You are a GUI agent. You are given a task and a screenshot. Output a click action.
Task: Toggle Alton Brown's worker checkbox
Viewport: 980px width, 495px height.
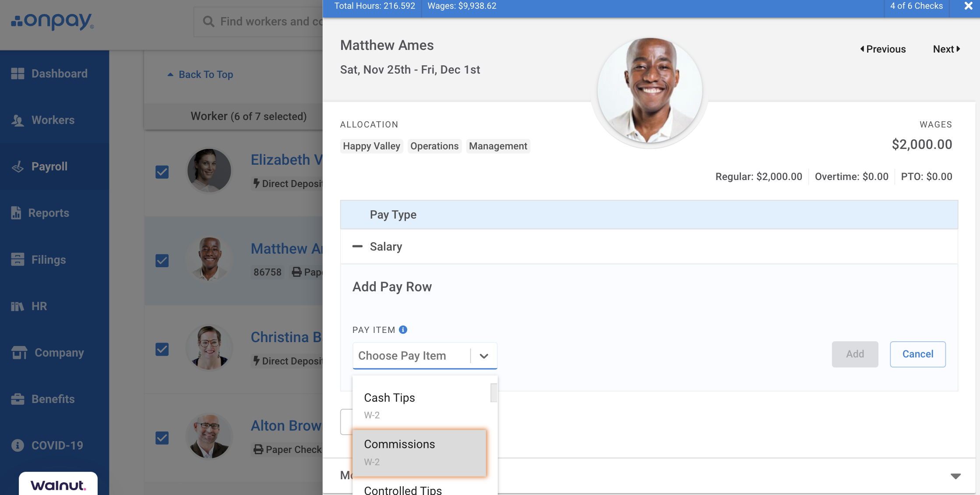pyautogui.click(x=162, y=438)
